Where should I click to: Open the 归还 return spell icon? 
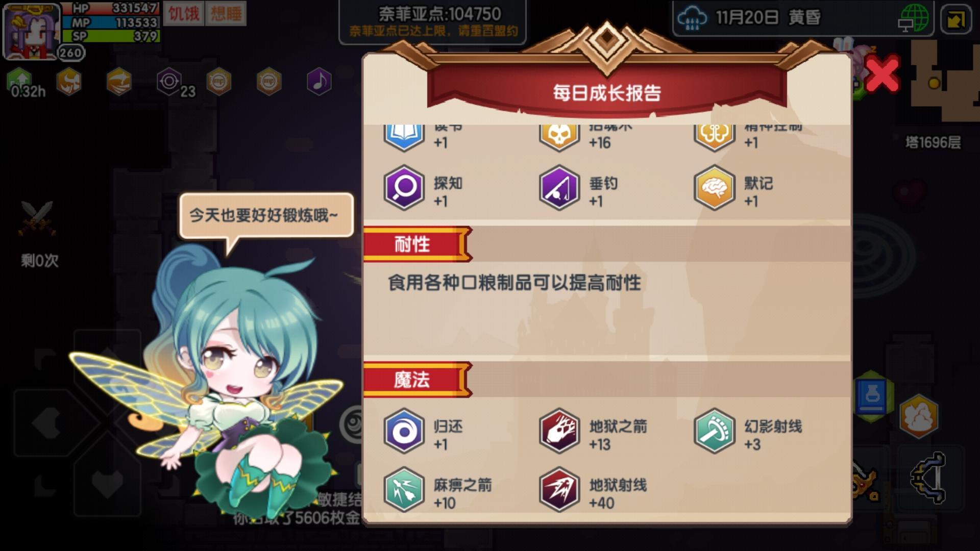[x=404, y=431]
